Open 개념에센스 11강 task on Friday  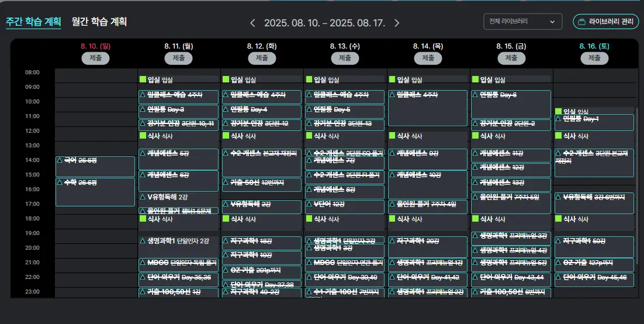click(511, 156)
